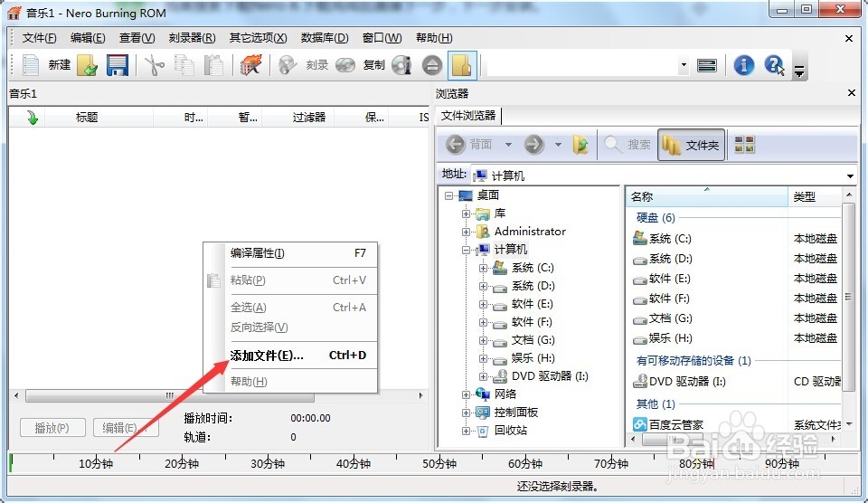
Task: Click the 搜索 search button
Action: (627, 145)
